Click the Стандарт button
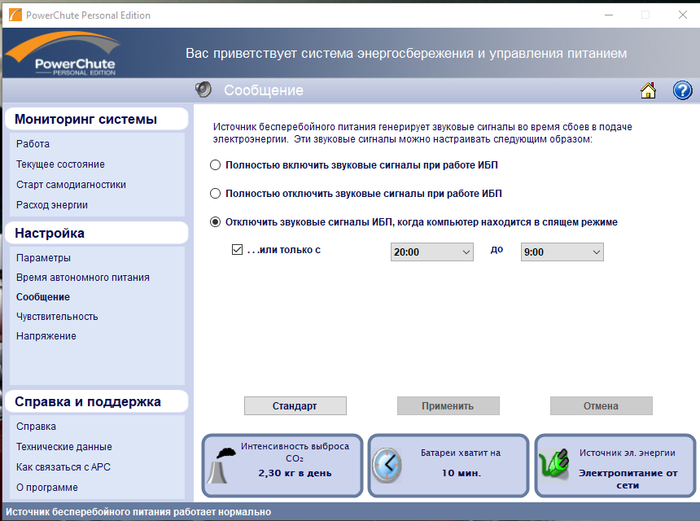The width and height of the screenshot is (700, 521). pos(295,406)
